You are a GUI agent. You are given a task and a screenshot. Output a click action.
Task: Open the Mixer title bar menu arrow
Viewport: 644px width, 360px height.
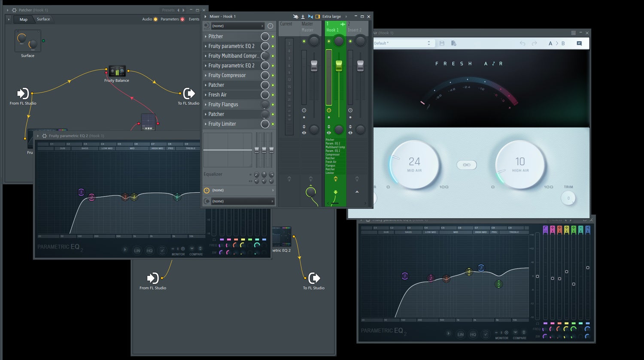206,16
